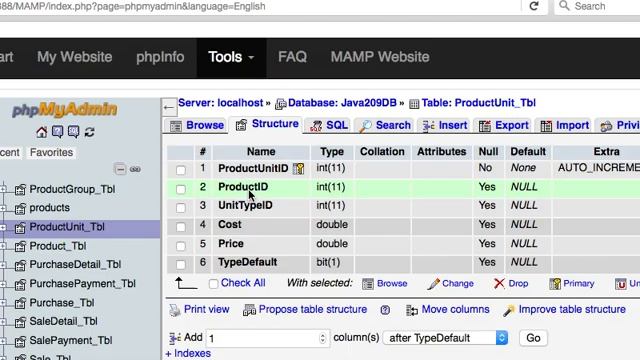Image resolution: width=640 pixels, height=360 pixels.
Task: Click Propose table structure link
Action: pyautogui.click(x=313, y=310)
